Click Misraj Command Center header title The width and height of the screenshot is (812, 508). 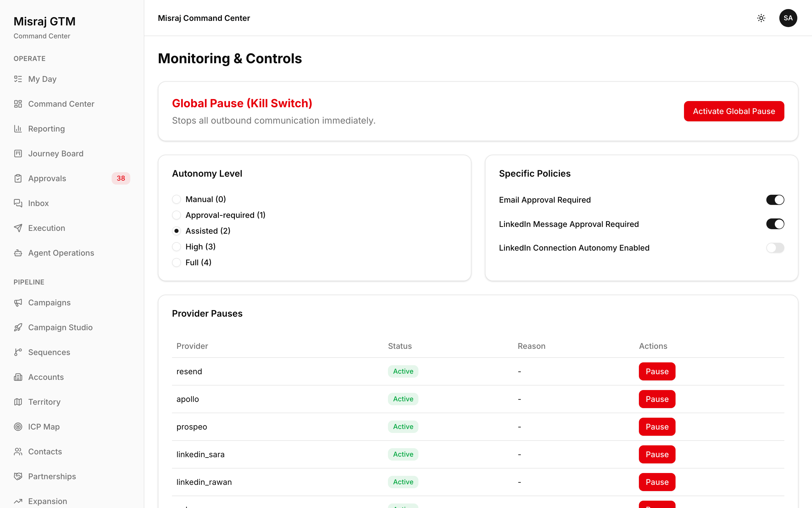tap(204, 18)
